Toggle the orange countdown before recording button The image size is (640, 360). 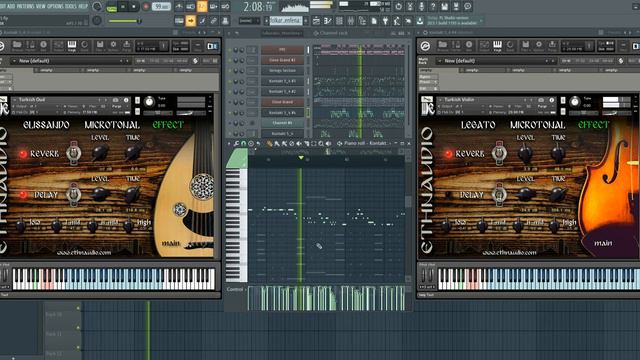pyautogui.click(x=202, y=6)
